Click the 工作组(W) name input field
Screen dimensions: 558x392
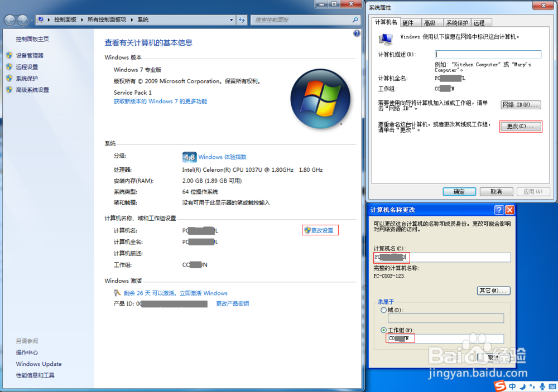point(445,338)
